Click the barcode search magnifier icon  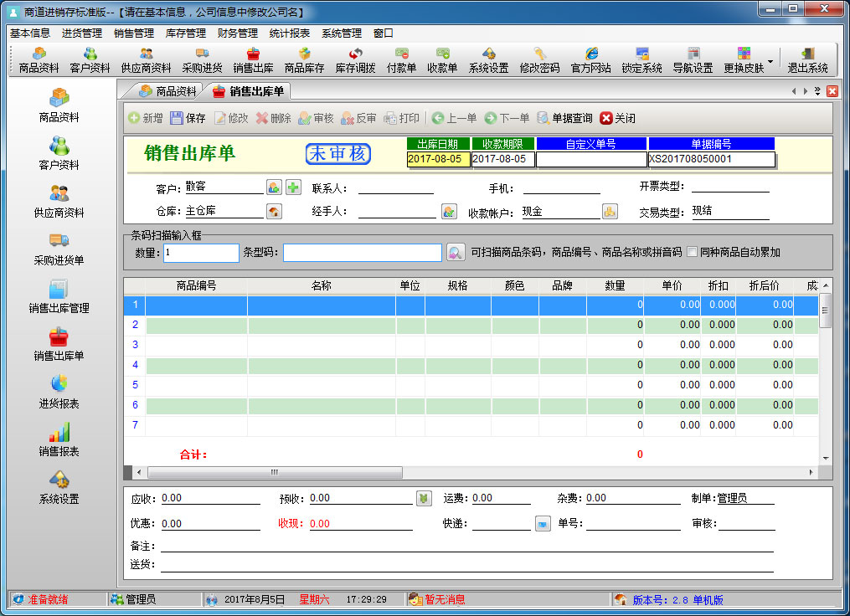pos(455,252)
